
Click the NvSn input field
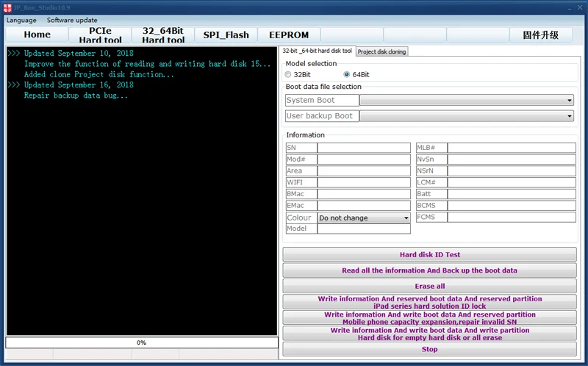[x=512, y=159]
